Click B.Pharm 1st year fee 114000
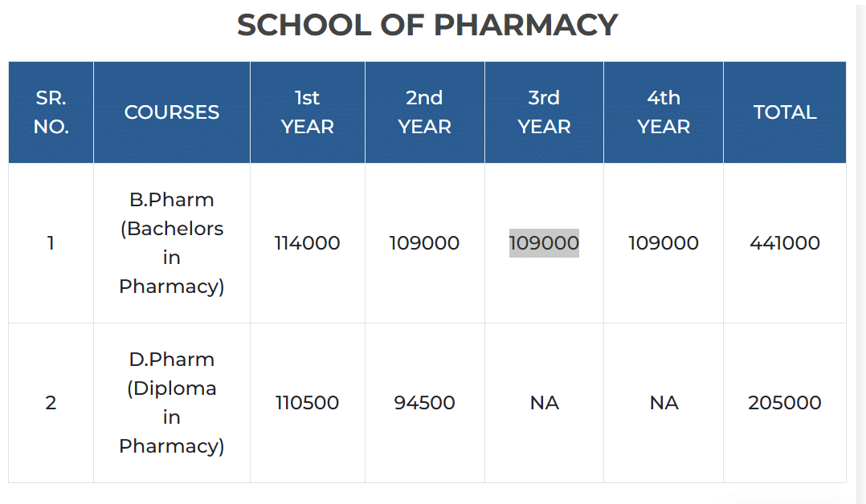 tap(307, 243)
